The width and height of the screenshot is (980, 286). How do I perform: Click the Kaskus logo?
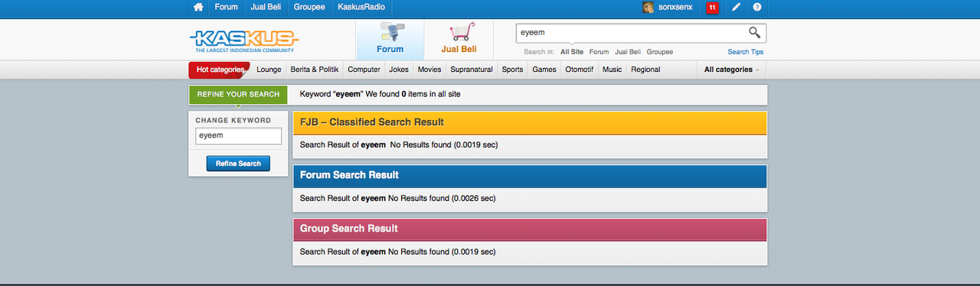244,41
